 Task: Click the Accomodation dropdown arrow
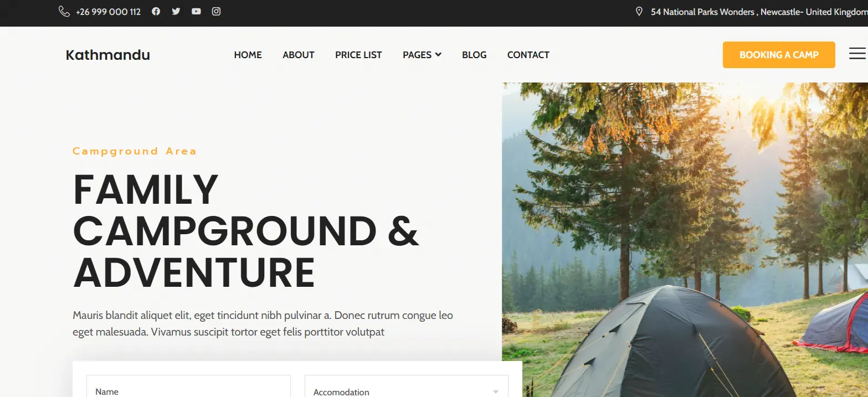point(496,392)
